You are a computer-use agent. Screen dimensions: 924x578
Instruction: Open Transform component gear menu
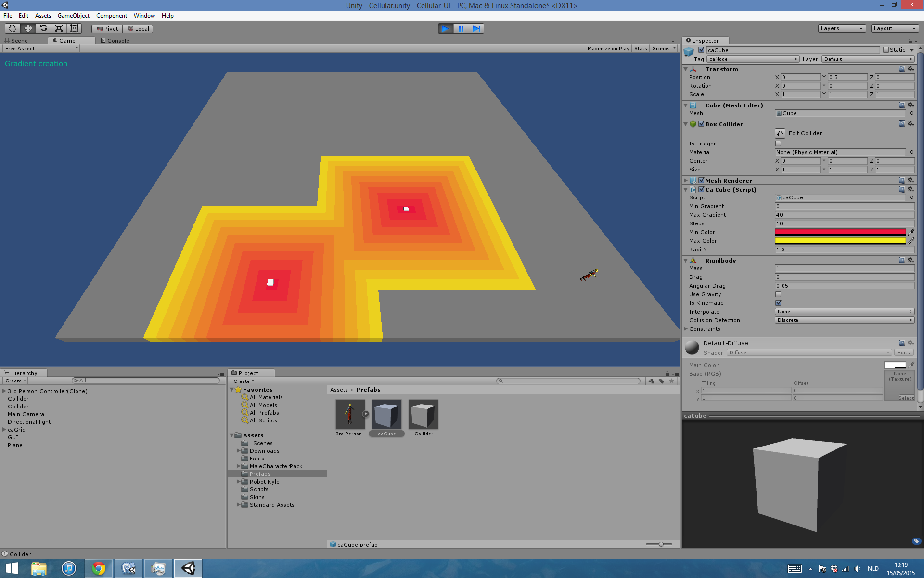coord(911,69)
